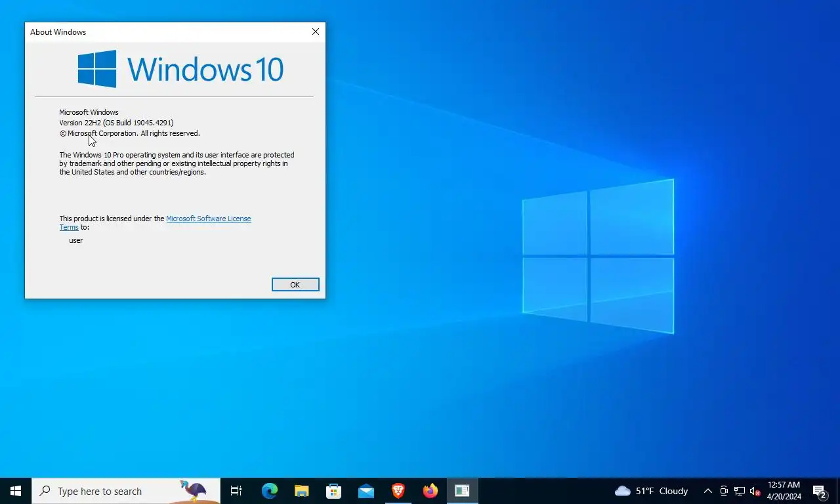The height and width of the screenshot is (504, 840).
Task: Open Task View from the taskbar
Action: pos(236,491)
